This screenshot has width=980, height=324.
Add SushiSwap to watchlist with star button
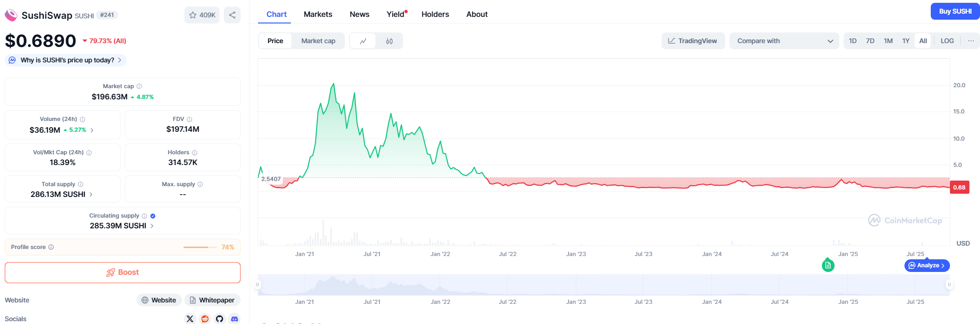[202, 15]
